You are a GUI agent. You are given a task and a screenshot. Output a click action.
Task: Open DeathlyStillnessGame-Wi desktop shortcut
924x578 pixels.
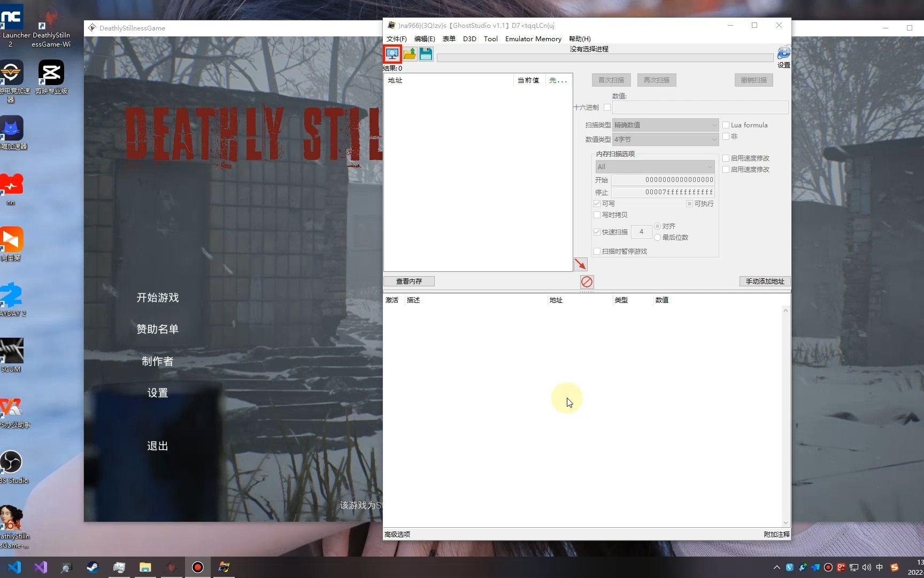pos(51,26)
